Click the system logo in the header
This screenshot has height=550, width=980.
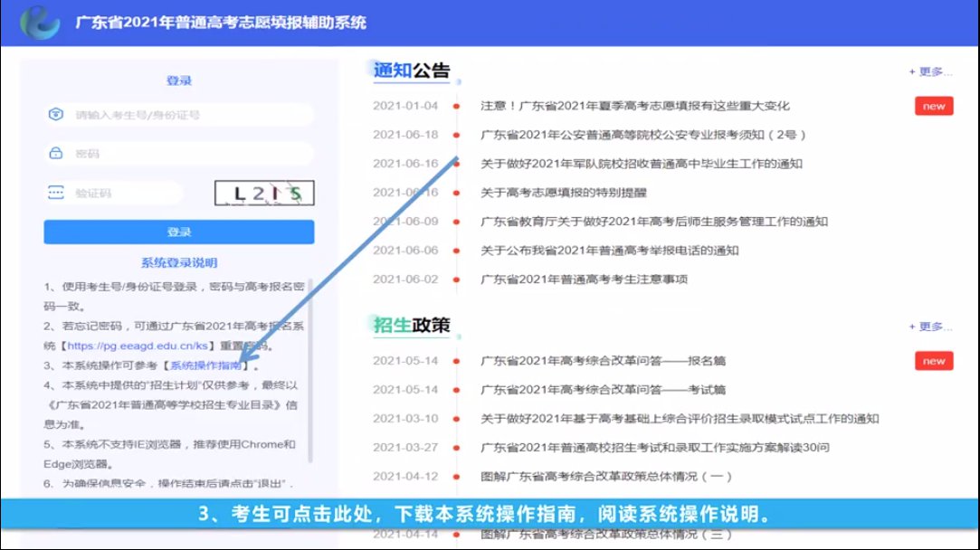point(40,22)
